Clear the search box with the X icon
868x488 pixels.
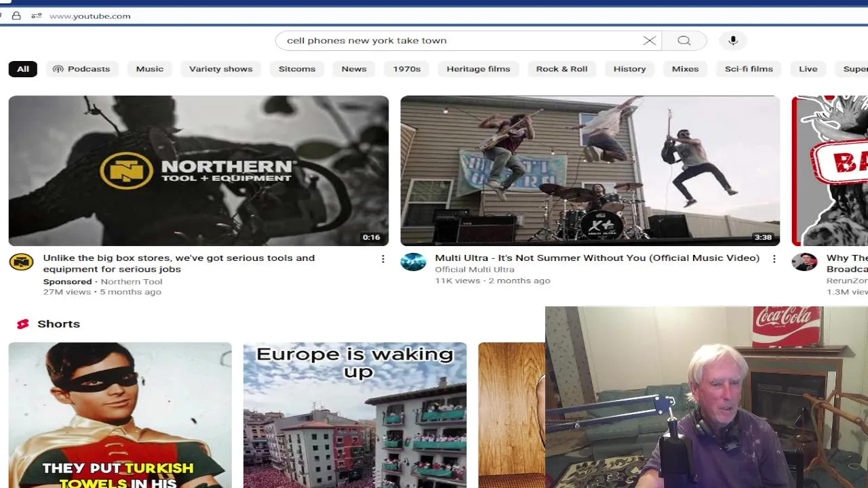[649, 41]
